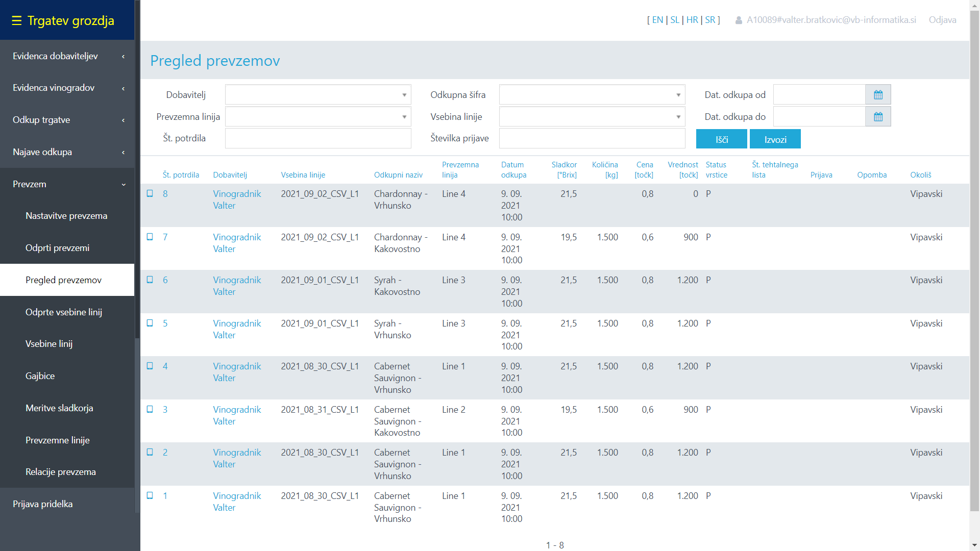Open Relacije prevzema page
This screenshot has width=980, height=551.
[67, 472]
